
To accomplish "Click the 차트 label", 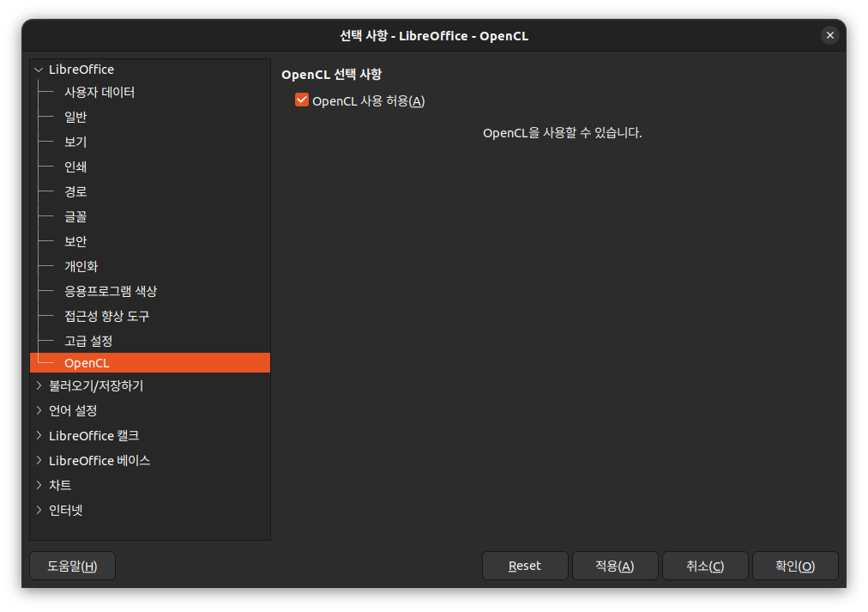I will tap(60, 486).
